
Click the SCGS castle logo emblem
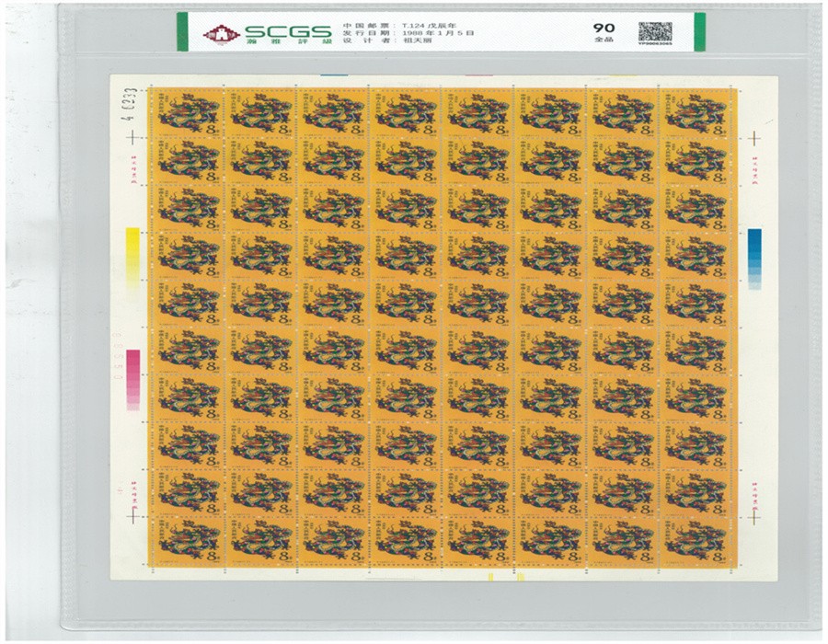pos(218,35)
